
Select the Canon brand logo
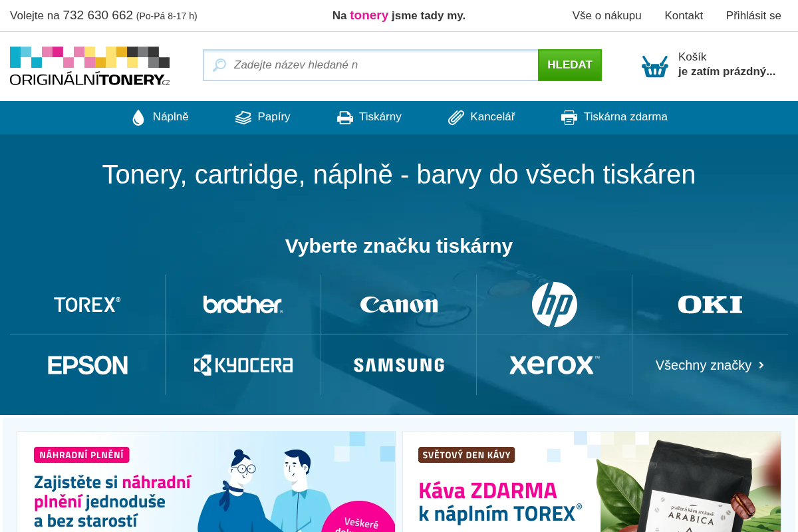click(x=399, y=305)
